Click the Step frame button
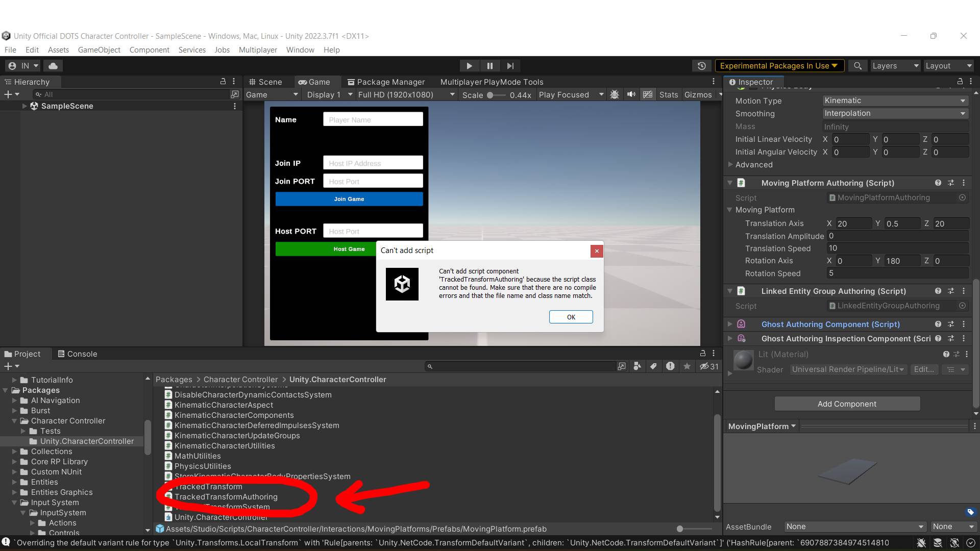This screenshot has width=980, height=551. 510,66
